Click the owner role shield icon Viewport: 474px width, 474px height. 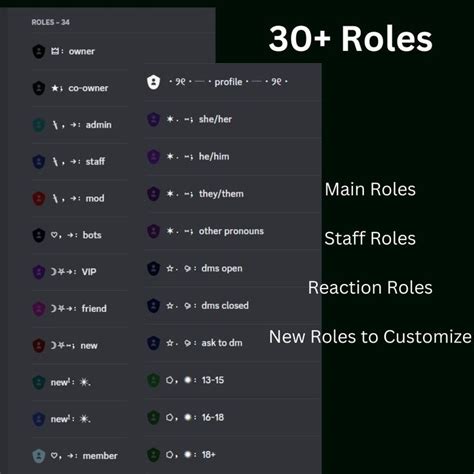(x=39, y=51)
